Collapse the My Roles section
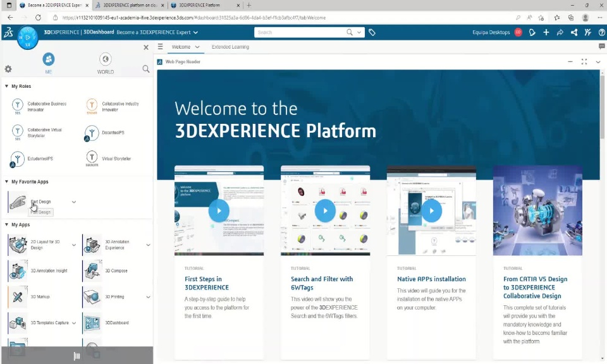The image size is (607, 364). click(6, 86)
